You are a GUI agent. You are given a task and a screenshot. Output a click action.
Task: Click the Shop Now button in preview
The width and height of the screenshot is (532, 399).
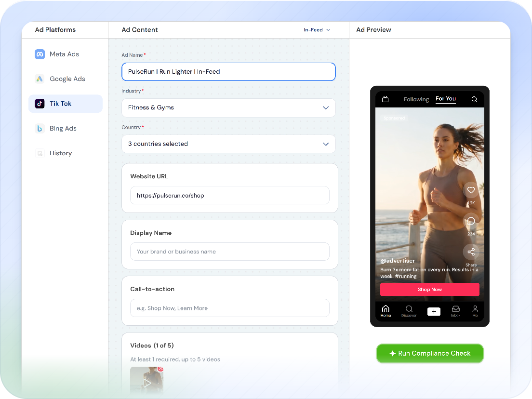coord(429,290)
